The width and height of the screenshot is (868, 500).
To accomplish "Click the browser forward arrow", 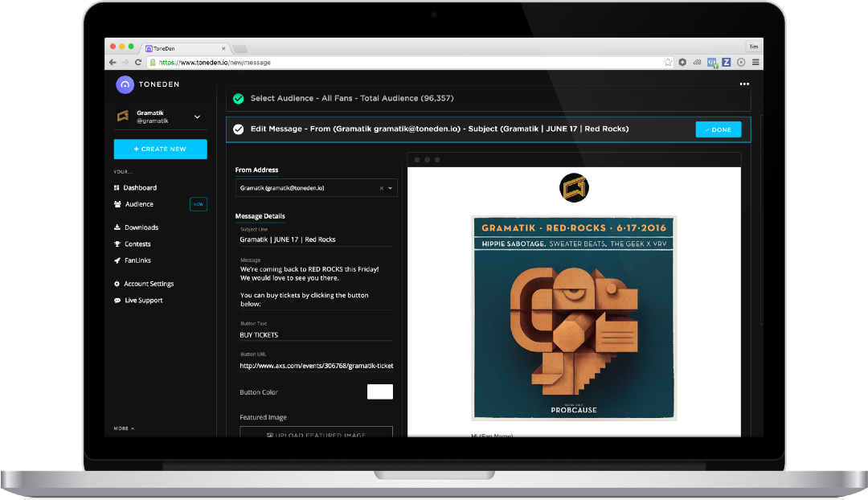I will [125, 63].
